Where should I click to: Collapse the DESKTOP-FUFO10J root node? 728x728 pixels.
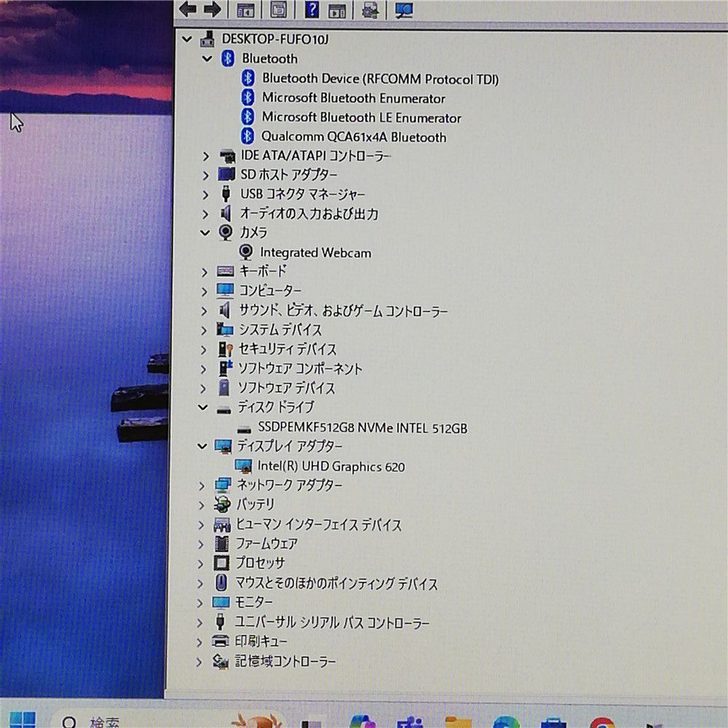186,39
